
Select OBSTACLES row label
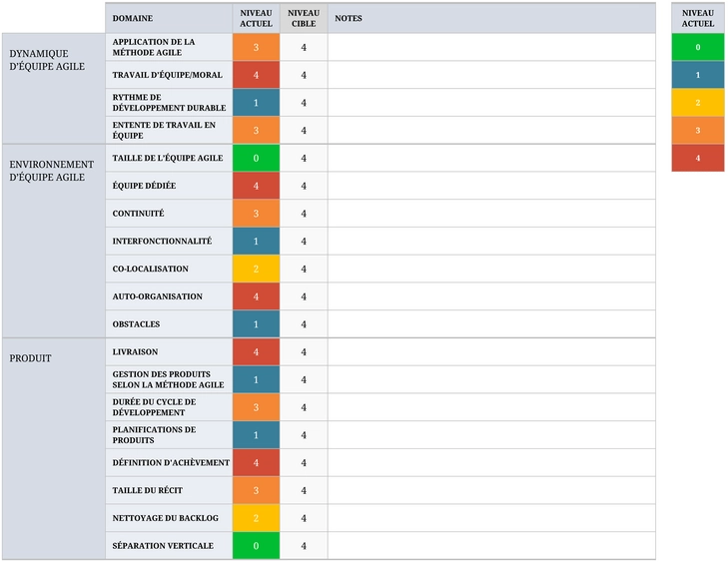point(169,324)
